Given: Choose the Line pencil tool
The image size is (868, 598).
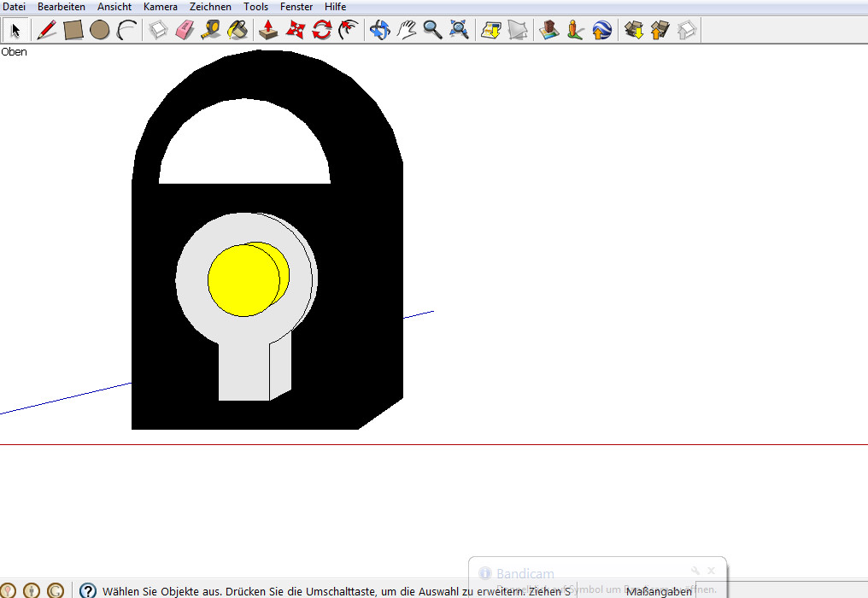Looking at the screenshot, I should pyautogui.click(x=46, y=30).
